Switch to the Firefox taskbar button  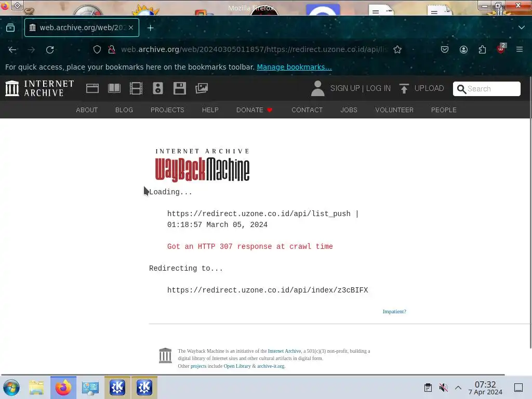(x=63, y=388)
